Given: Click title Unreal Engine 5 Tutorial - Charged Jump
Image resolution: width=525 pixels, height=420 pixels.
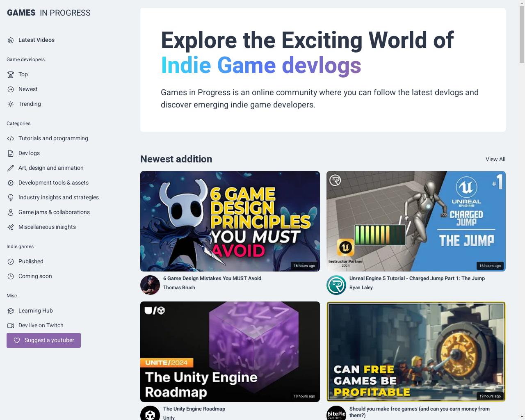Looking at the screenshot, I should (x=417, y=278).
